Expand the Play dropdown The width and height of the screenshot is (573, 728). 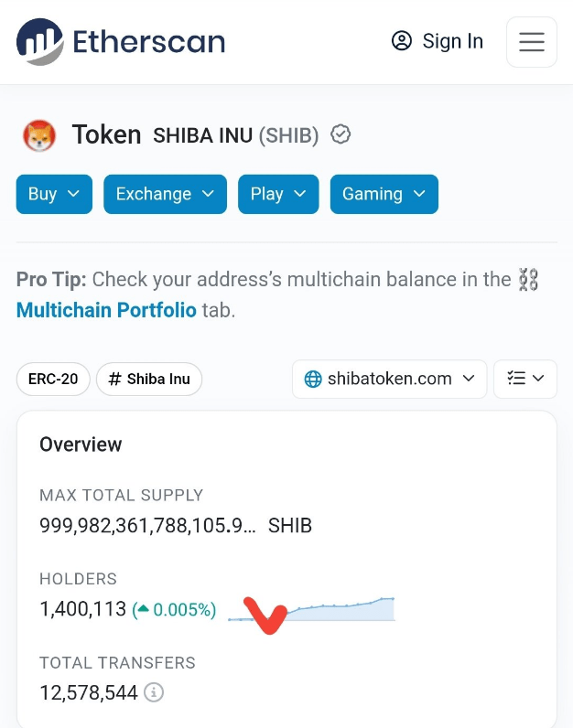pos(278,194)
